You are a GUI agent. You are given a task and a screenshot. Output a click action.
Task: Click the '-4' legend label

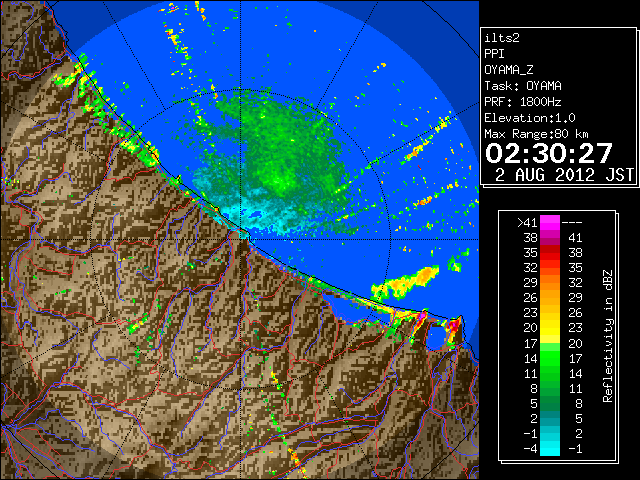(x=530, y=449)
